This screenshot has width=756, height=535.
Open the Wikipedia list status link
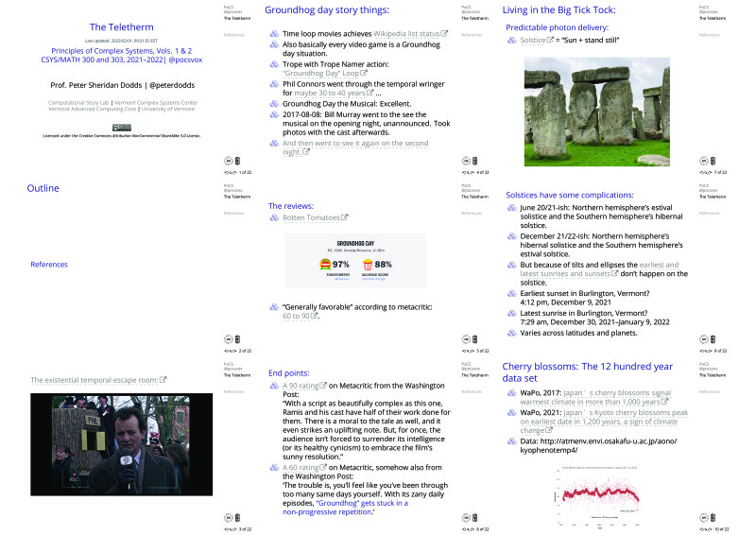pyautogui.click(x=404, y=33)
